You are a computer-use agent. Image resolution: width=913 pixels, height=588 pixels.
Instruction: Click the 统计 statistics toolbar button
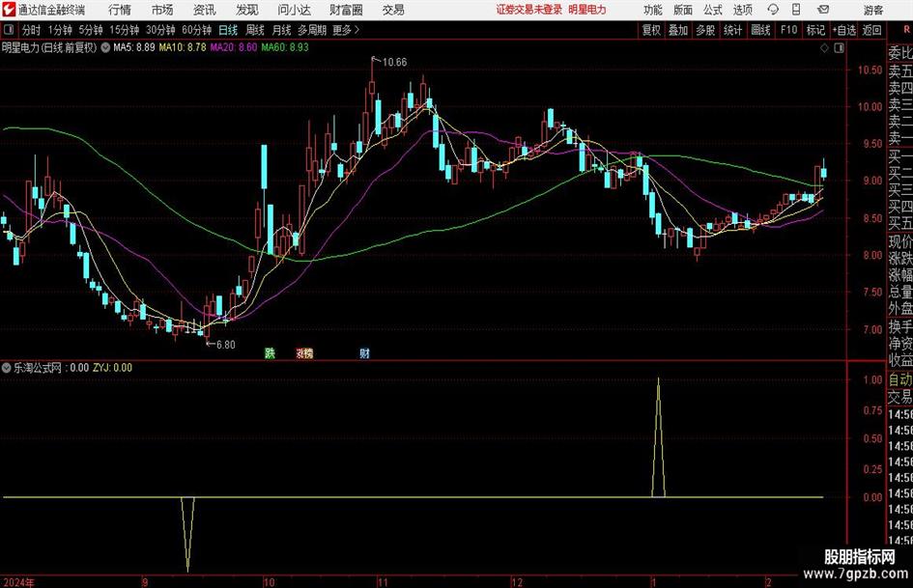pyautogui.click(x=732, y=30)
